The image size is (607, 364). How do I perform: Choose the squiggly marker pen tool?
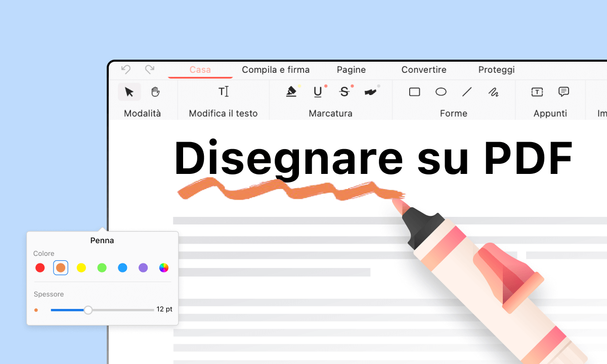click(371, 92)
